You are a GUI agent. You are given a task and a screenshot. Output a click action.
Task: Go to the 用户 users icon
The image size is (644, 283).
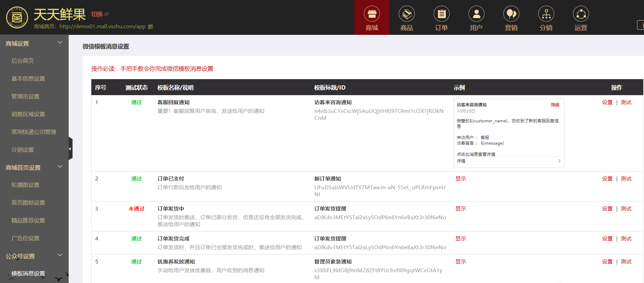click(476, 14)
